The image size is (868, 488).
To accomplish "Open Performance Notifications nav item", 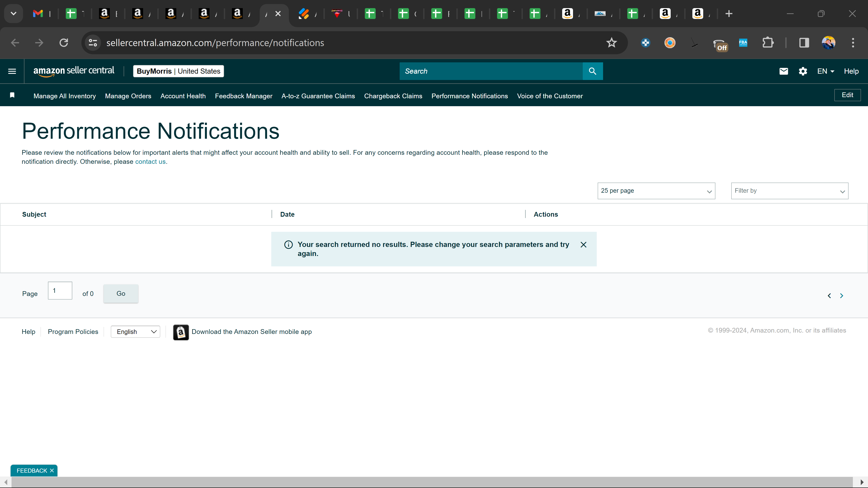I will (x=469, y=96).
